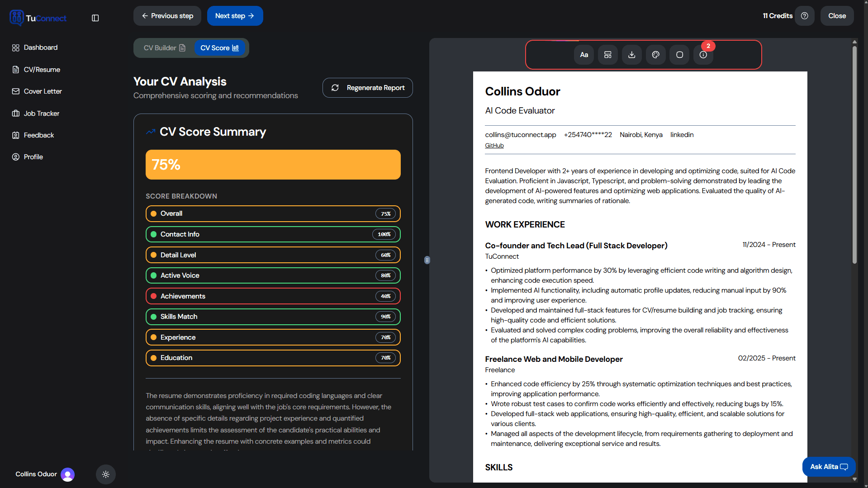Toggle light mode with the sun icon
The image size is (868, 488).
tap(105, 474)
